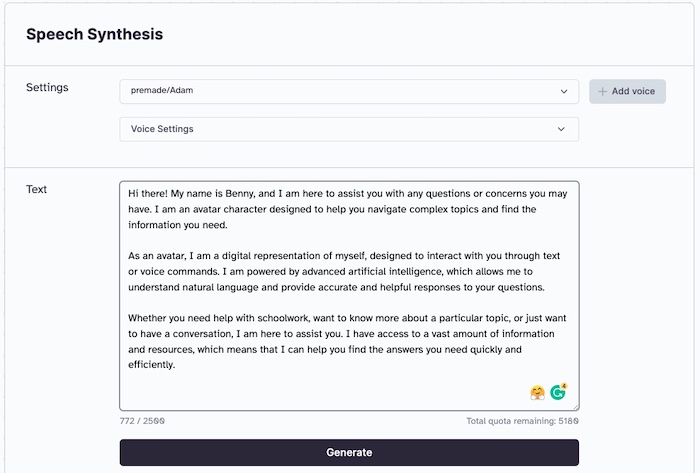The height and width of the screenshot is (473, 700).
Task: Place cursor at 'As an avatar' paragraph
Action: 160,256
